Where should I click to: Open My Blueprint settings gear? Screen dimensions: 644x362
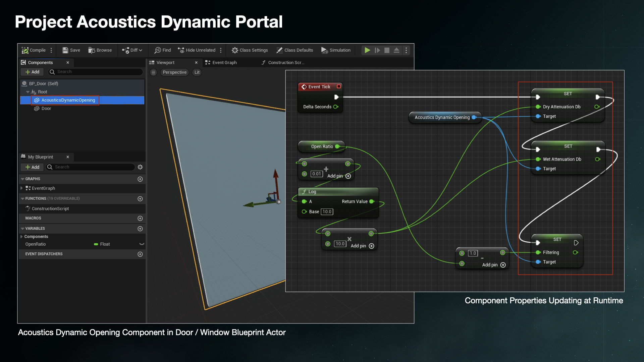(140, 167)
